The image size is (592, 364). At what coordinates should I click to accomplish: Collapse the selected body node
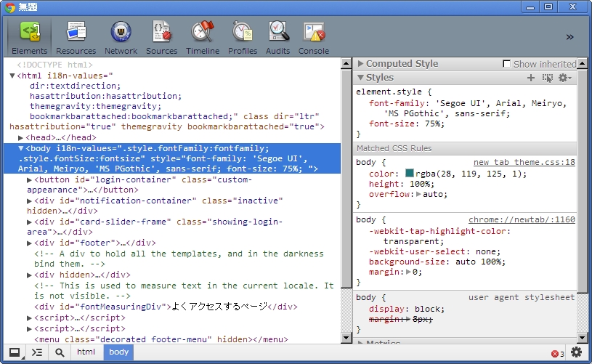tap(21, 148)
